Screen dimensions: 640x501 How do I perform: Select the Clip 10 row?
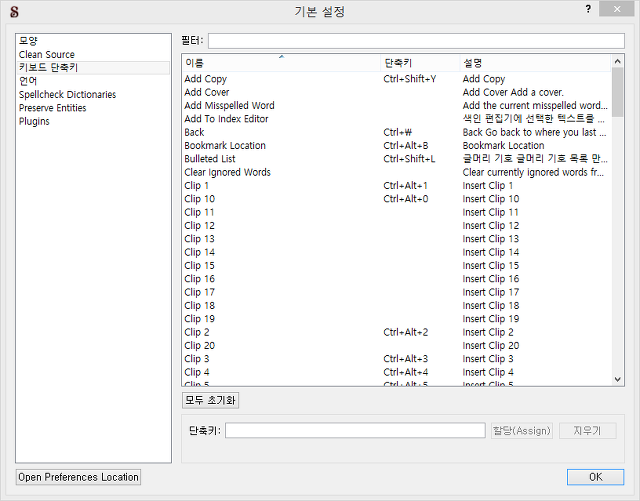[x=396, y=199]
